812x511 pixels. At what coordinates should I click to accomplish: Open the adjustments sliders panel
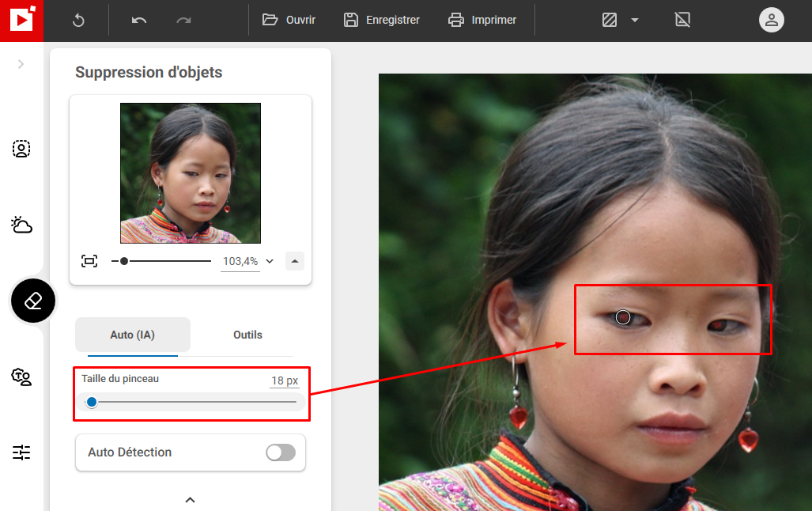(x=21, y=452)
